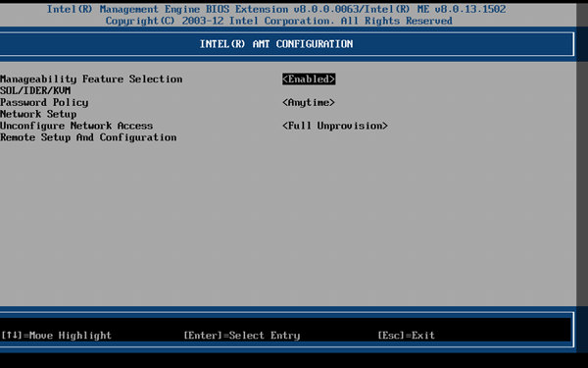
Task: Select the Password Policy entry
Action: click(x=44, y=102)
